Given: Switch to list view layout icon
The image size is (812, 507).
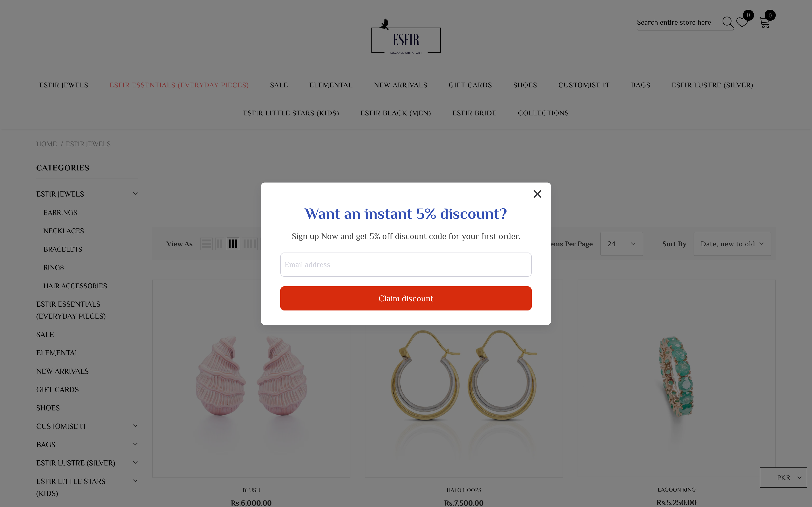Looking at the screenshot, I should click(x=206, y=244).
